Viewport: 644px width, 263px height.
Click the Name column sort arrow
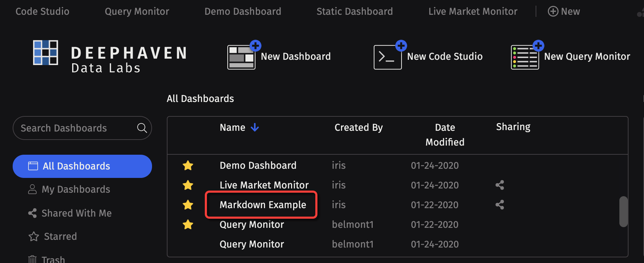[x=255, y=127]
